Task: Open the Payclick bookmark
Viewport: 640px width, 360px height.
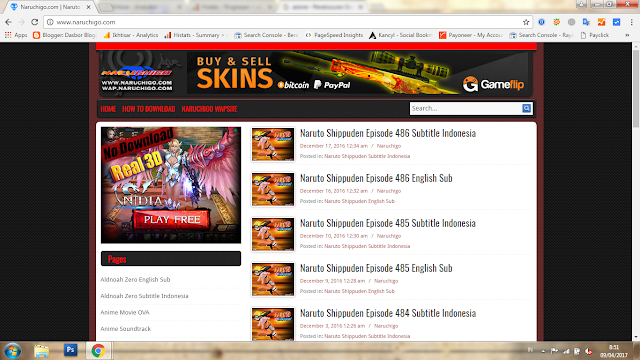Action: click(x=595, y=35)
